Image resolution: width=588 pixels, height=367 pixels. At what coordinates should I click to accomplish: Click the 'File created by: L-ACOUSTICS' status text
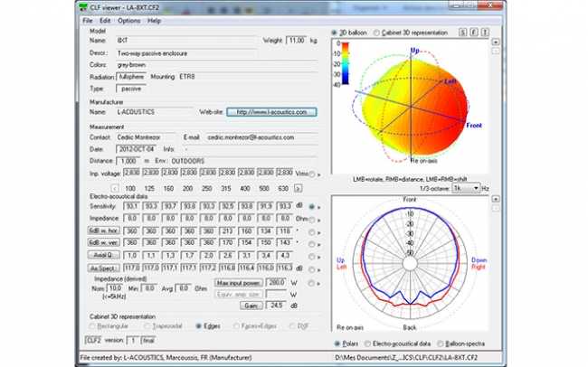[166, 358]
